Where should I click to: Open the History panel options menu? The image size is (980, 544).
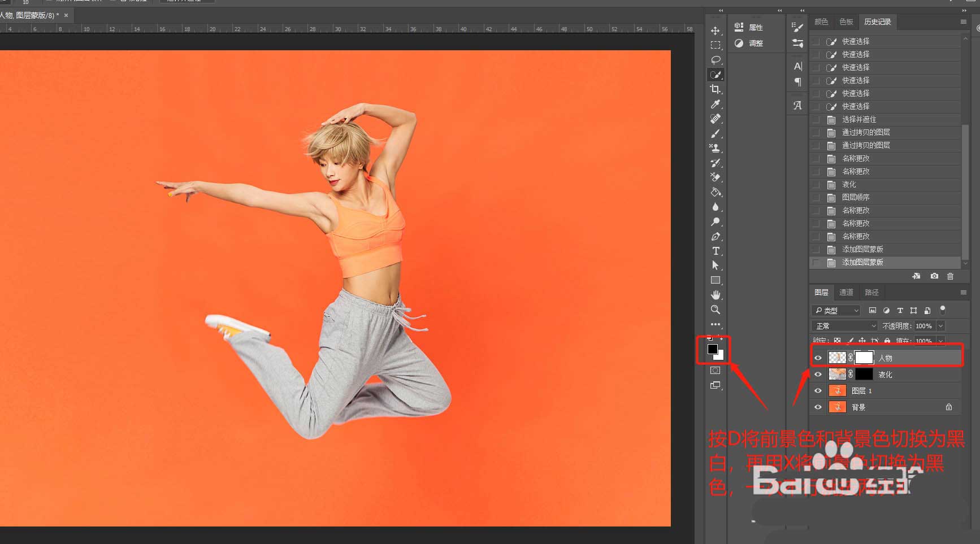click(963, 21)
